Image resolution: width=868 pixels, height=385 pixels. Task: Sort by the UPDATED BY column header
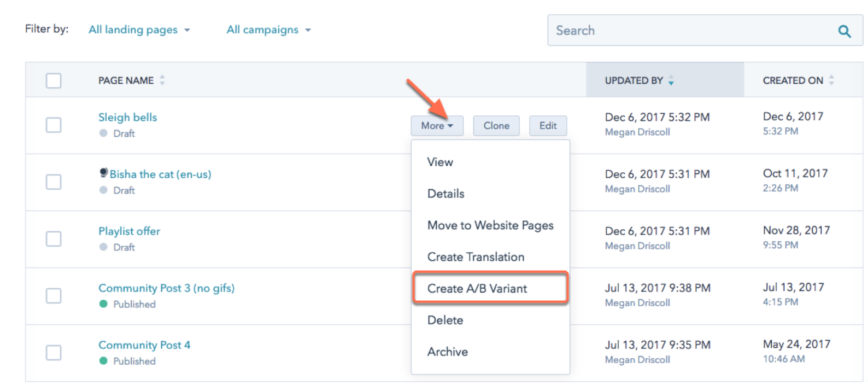pos(634,81)
